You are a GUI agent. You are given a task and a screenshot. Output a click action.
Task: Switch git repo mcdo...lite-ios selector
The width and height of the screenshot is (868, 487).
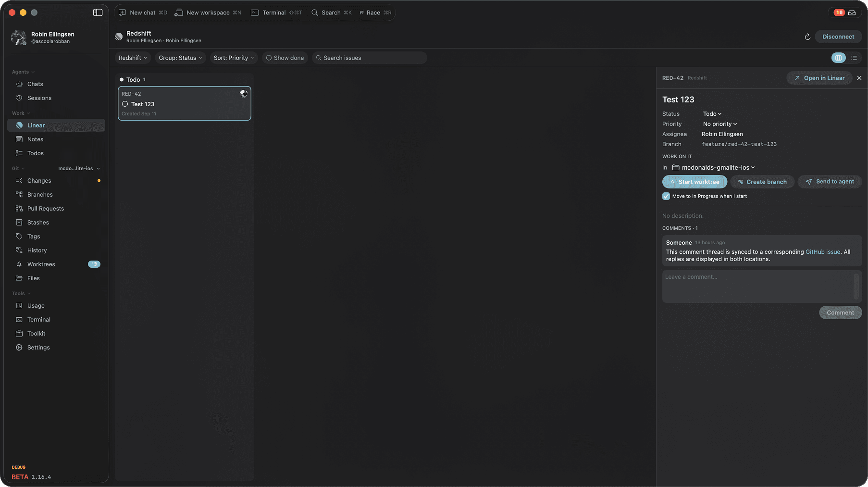pos(79,169)
